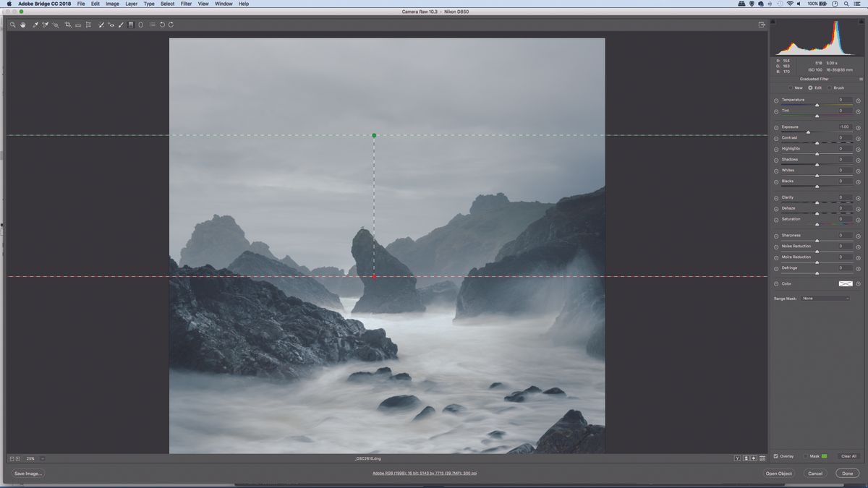Select the Spot Removal tool
868x488 pixels.
pyautogui.click(x=101, y=25)
